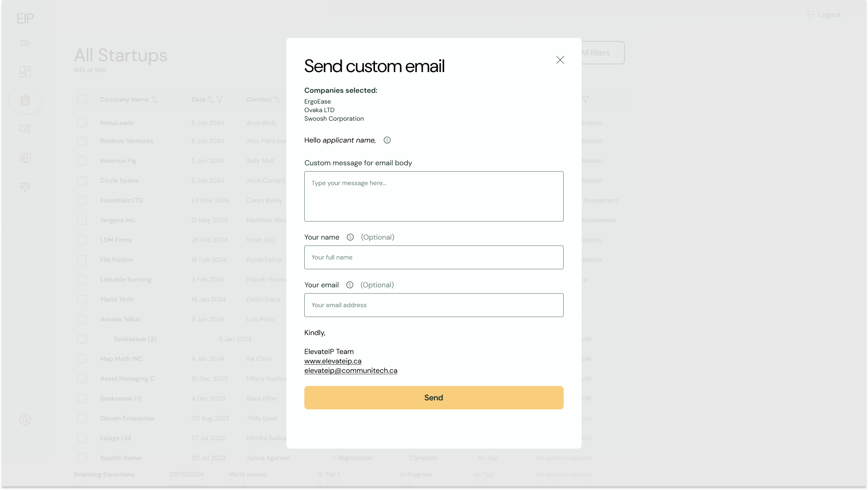This screenshot has width=868, height=490.
Task: Tick the checkbox for Circle Space row
Action: coord(82,181)
